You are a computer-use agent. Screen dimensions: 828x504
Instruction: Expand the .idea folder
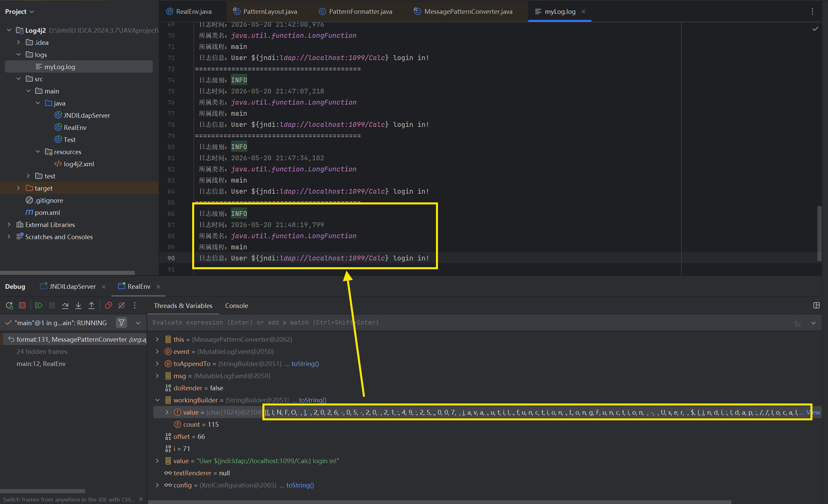19,43
